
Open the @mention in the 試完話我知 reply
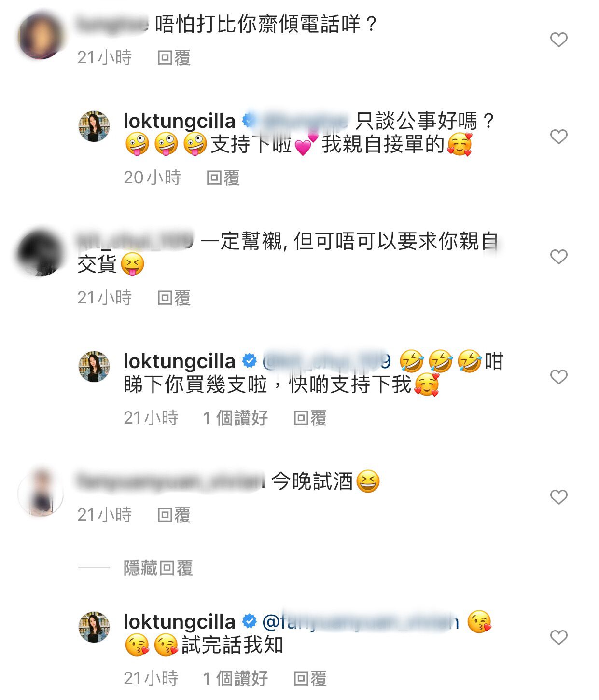(360, 621)
